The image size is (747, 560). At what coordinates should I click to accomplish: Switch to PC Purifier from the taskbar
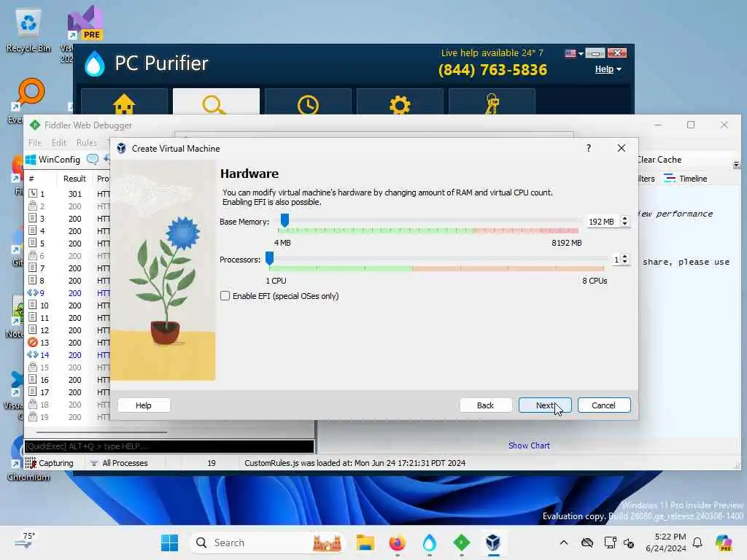tap(429, 542)
